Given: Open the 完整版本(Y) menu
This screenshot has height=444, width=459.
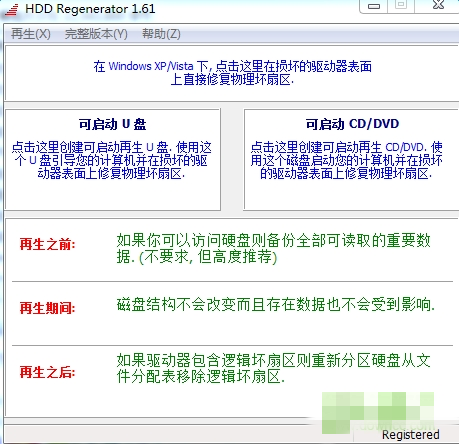Looking at the screenshot, I should tap(96, 34).
